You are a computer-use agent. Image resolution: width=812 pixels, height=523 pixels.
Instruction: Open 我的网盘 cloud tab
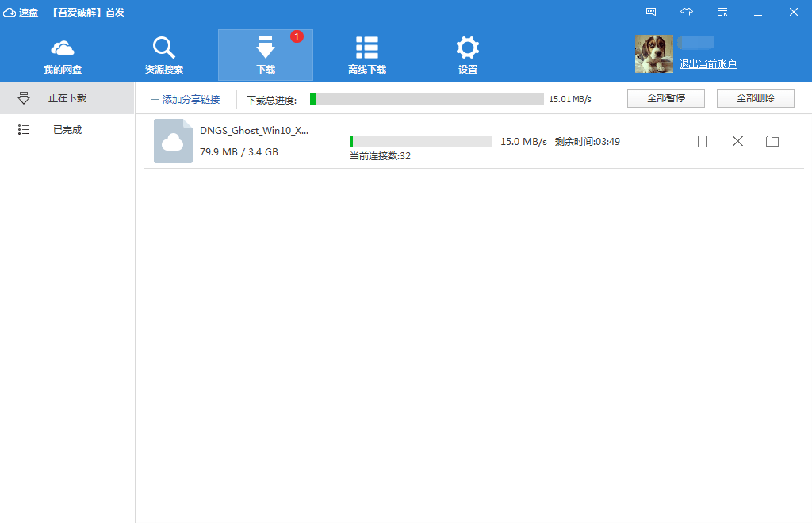click(63, 55)
